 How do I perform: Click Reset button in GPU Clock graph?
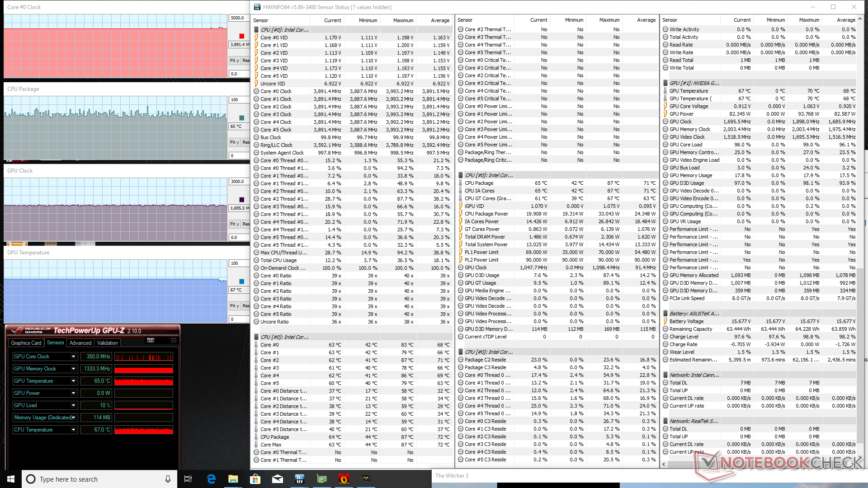(x=246, y=224)
